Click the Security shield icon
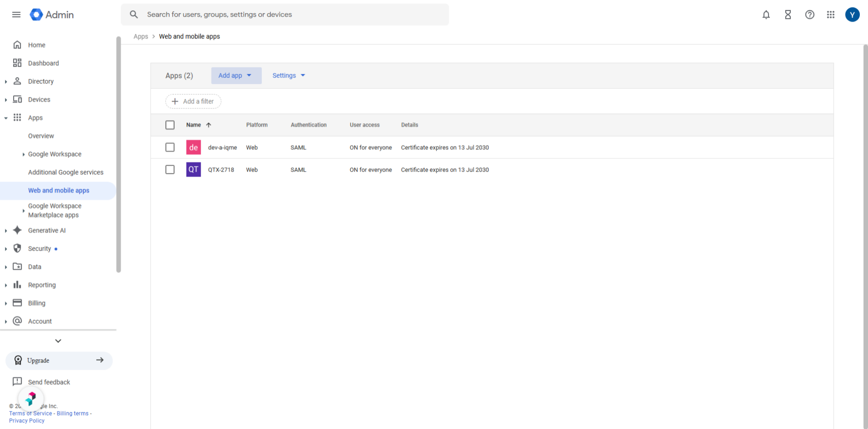Viewport: 868px width, 429px height. click(17, 248)
